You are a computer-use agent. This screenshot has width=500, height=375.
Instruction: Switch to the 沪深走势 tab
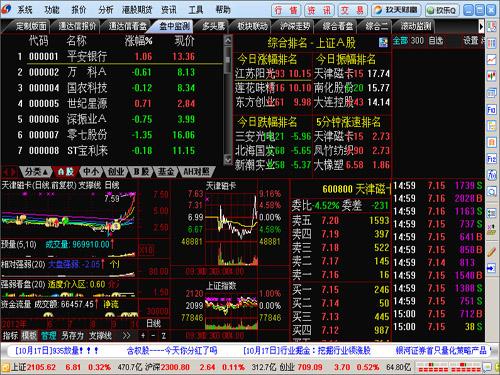[x=295, y=26]
